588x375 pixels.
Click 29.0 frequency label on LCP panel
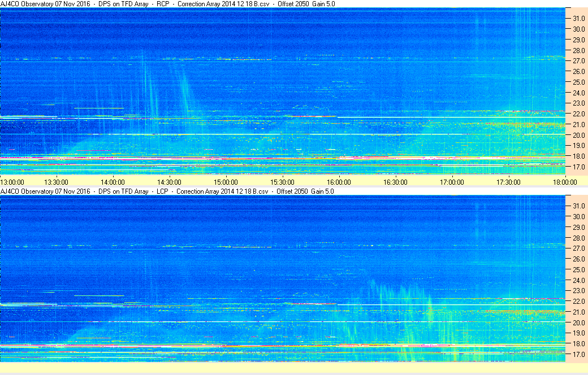click(x=578, y=228)
